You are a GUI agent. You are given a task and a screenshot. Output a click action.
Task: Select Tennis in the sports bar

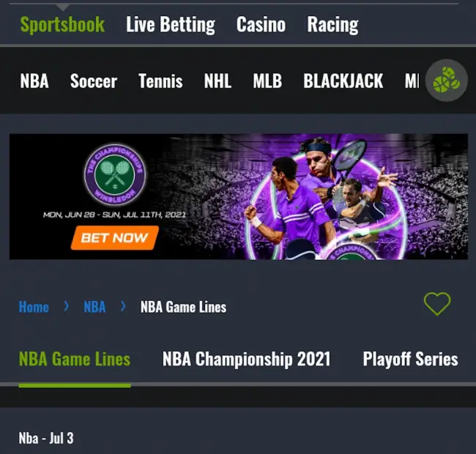[x=160, y=81]
